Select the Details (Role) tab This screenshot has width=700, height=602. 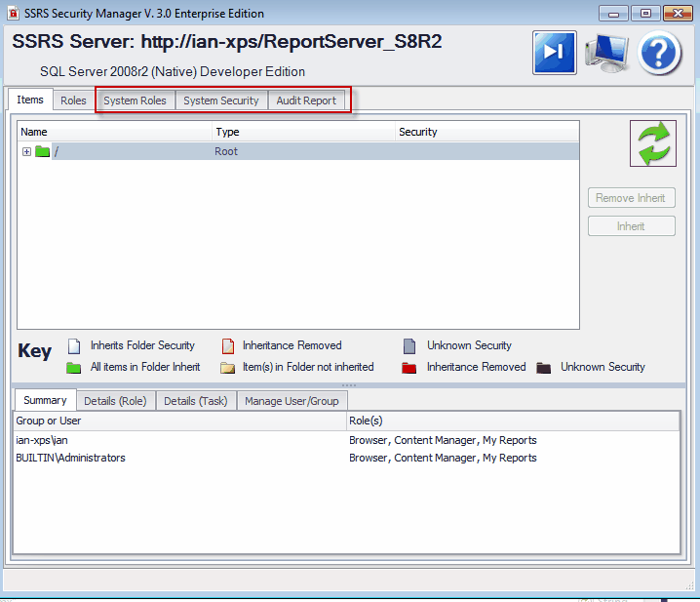click(x=115, y=401)
